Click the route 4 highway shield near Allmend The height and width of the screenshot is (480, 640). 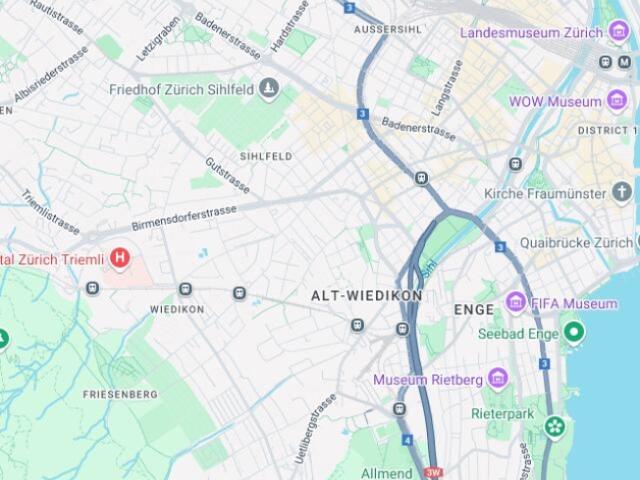click(x=407, y=440)
